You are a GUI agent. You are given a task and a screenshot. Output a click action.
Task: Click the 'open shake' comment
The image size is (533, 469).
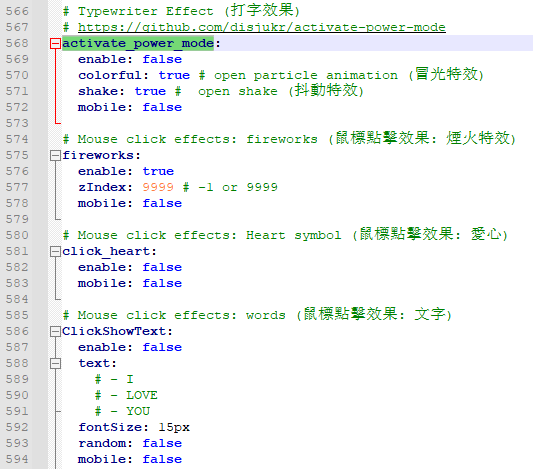point(269,90)
